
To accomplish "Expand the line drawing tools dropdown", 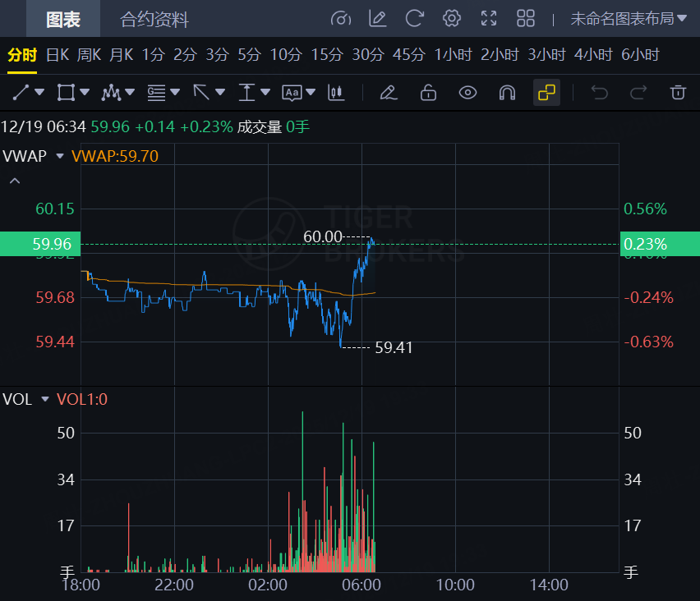I will [x=39, y=93].
